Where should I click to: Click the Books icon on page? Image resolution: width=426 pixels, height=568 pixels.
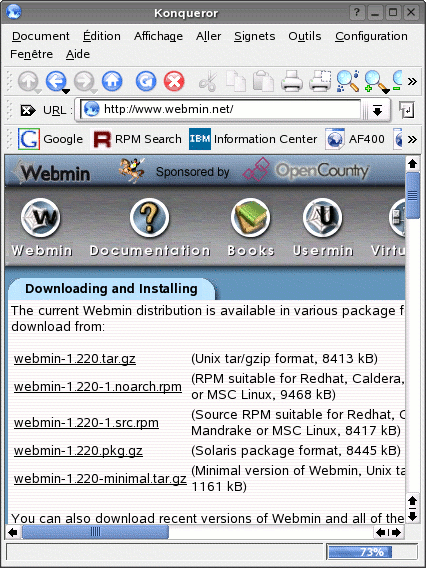(x=250, y=217)
